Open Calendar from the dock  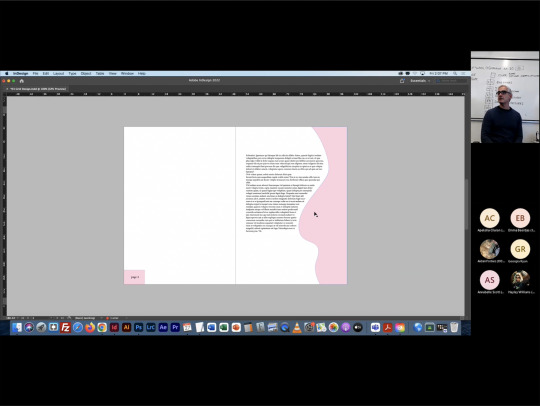(x=187, y=327)
